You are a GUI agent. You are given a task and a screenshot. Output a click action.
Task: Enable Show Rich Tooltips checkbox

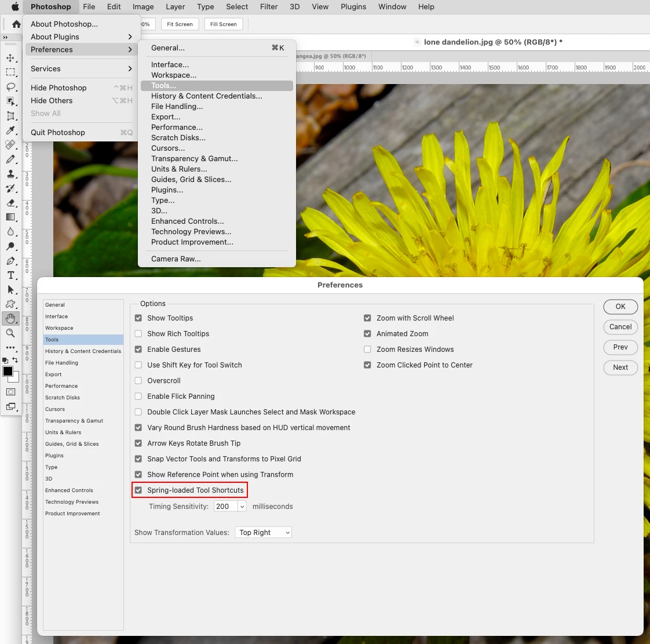pos(138,334)
